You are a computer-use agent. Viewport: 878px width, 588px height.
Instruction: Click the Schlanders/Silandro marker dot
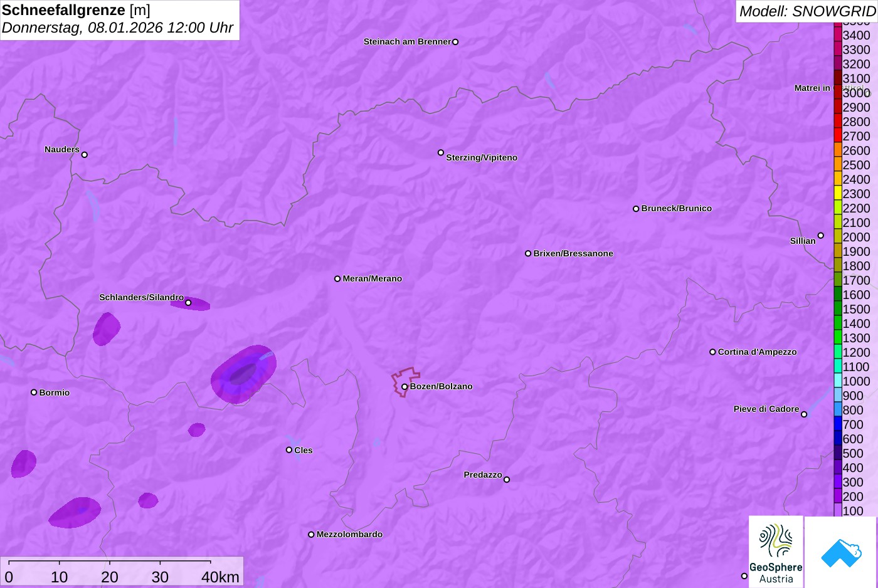click(188, 303)
